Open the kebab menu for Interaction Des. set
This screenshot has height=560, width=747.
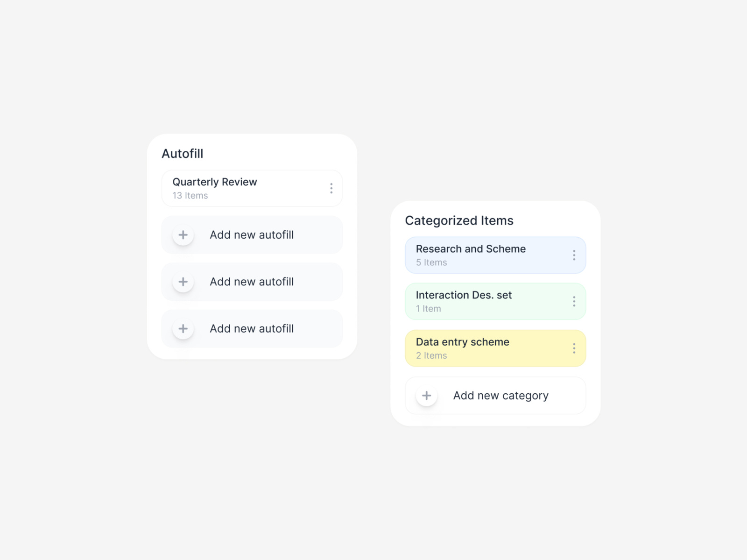574,301
